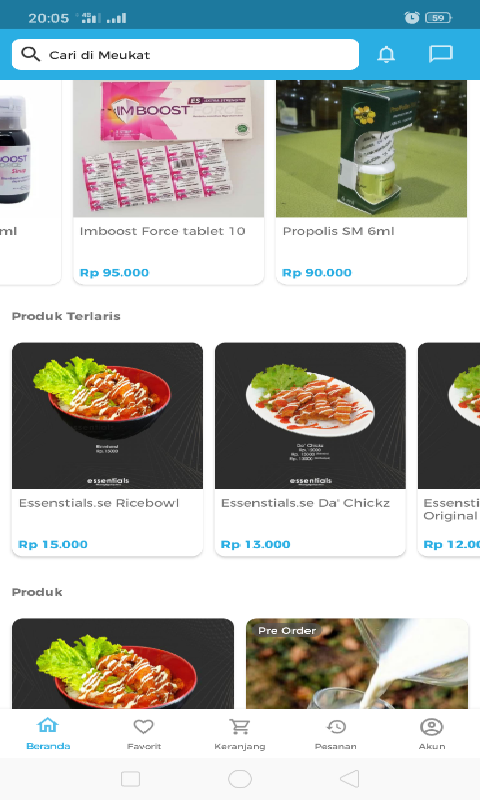Select the Rp 13.000 Da' Chickz price
480x800 pixels.
pyautogui.click(x=256, y=544)
